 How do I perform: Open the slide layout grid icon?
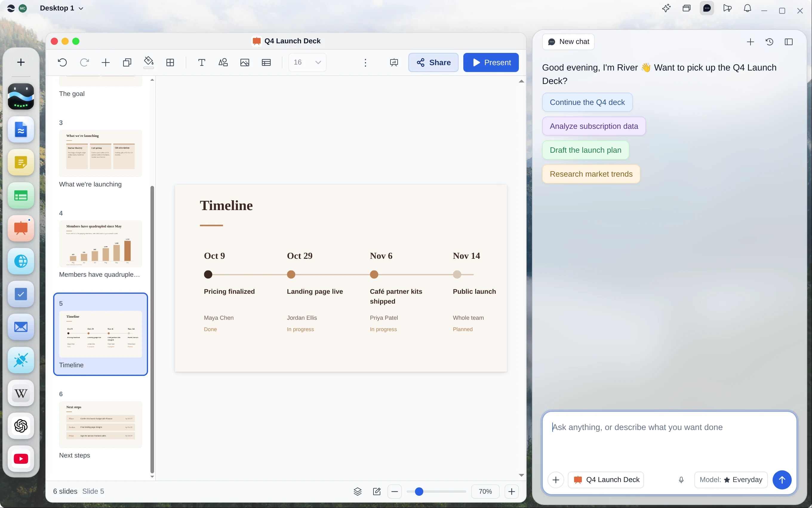170,62
